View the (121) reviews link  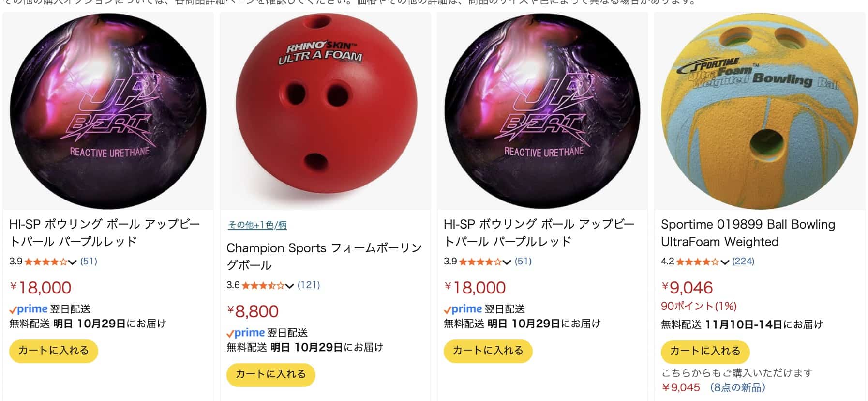point(309,285)
